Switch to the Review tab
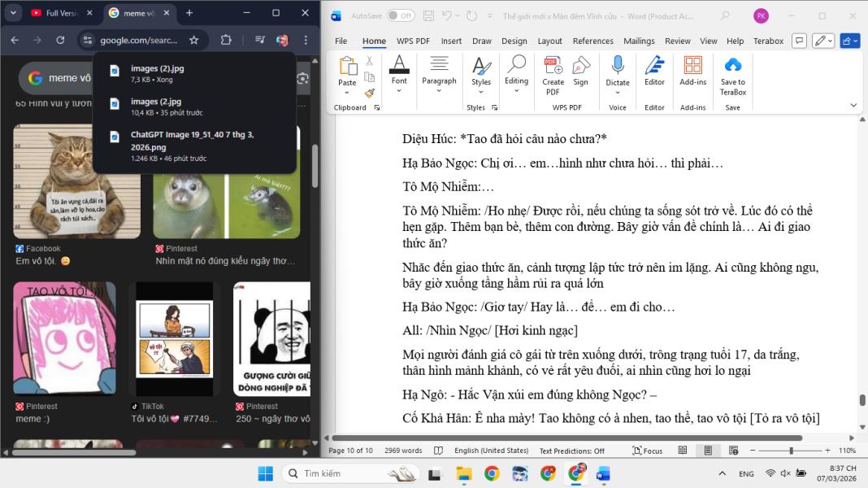The height and width of the screenshot is (488, 868). coord(678,41)
